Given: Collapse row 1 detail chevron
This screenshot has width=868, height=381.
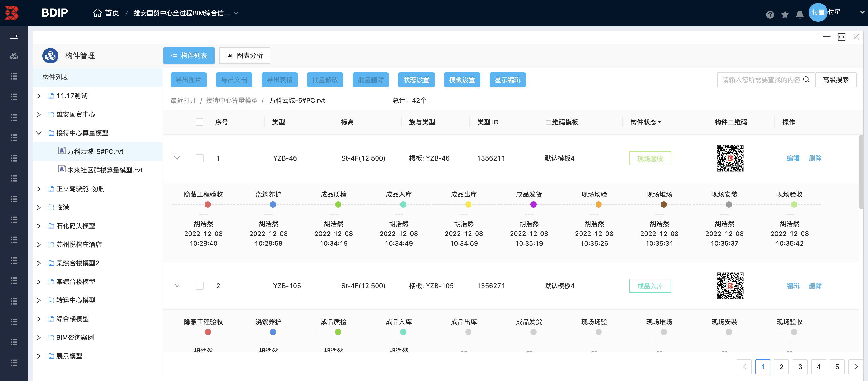Looking at the screenshot, I should tap(177, 158).
